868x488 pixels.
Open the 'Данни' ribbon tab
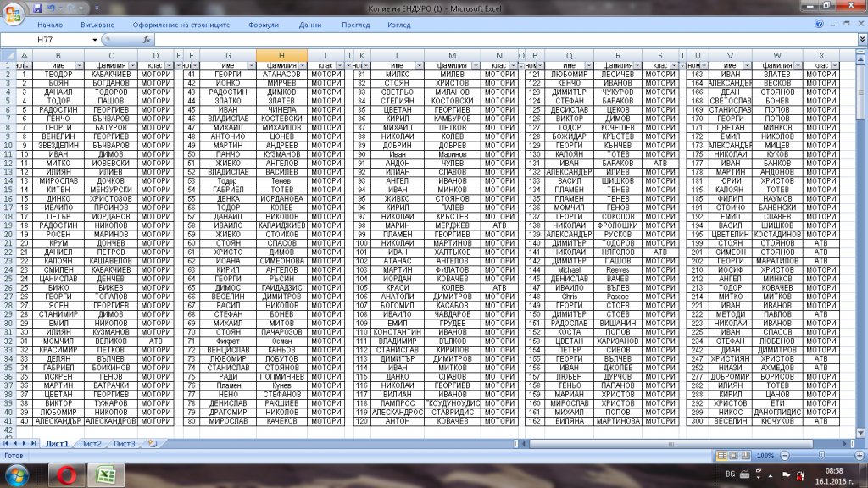[310, 25]
